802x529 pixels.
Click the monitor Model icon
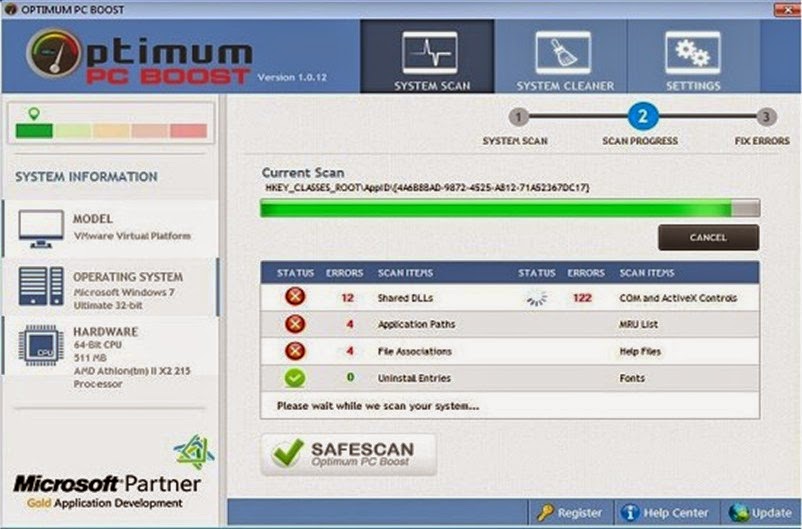tap(41, 229)
